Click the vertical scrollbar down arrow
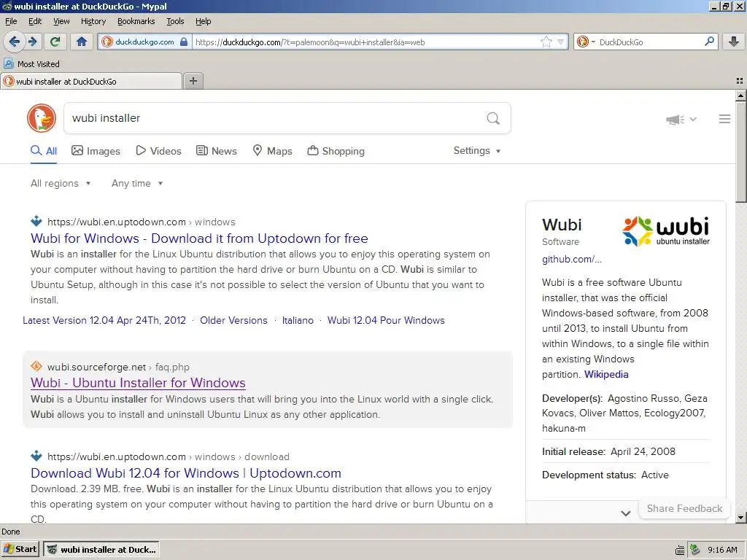This screenshot has width=747, height=560. [x=741, y=518]
